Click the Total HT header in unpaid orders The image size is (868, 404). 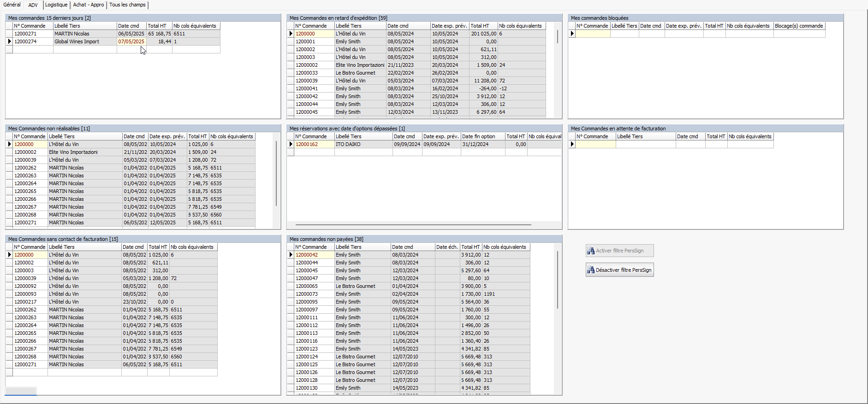pos(470,247)
